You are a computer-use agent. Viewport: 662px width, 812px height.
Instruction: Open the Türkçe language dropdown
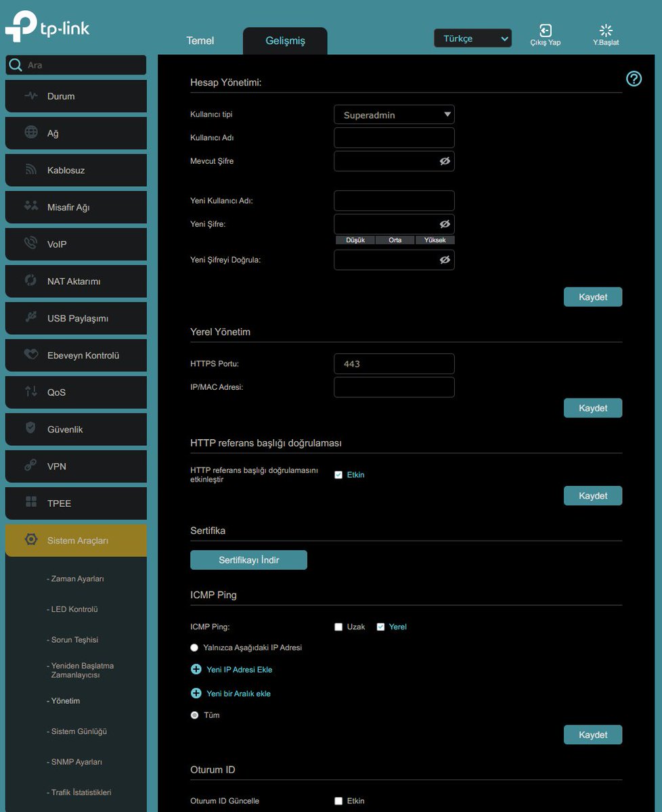(x=472, y=39)
